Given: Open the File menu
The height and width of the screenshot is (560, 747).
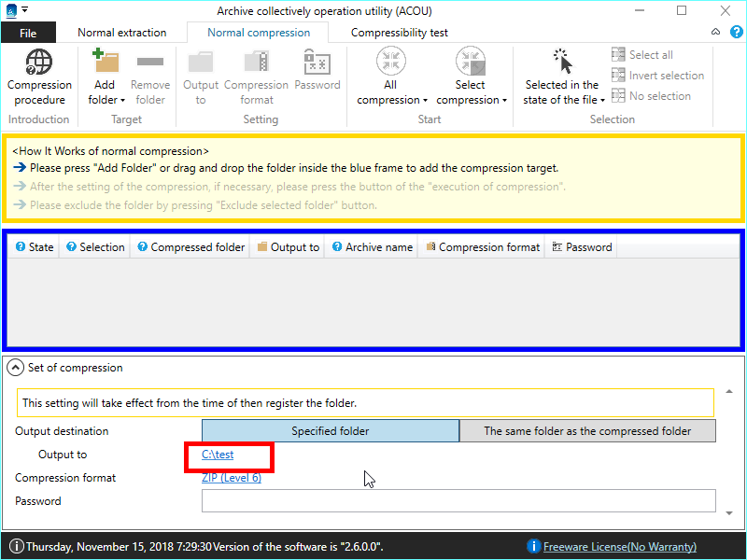Looking at the screenshot, I should click(28, 33).
